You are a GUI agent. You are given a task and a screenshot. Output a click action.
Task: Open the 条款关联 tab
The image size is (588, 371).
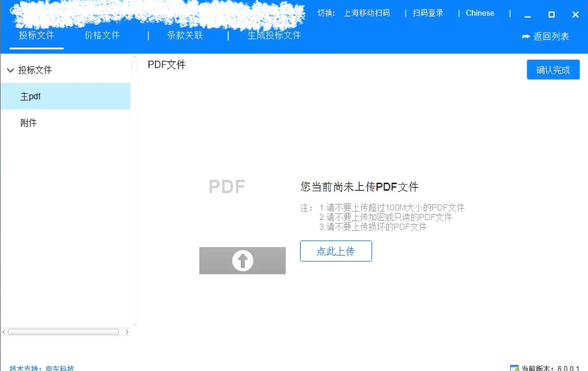point(184,35)
